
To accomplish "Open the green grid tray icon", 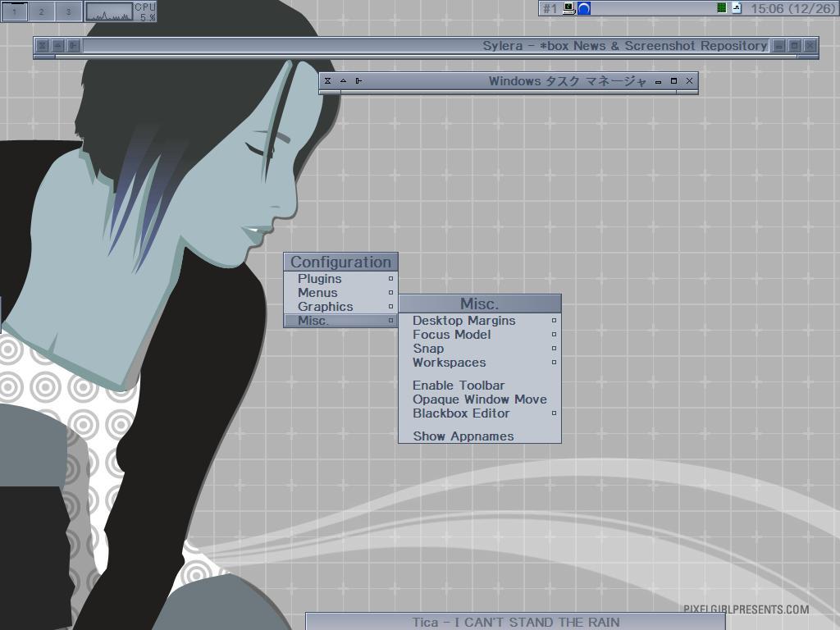I will click(x=722, y=8).
